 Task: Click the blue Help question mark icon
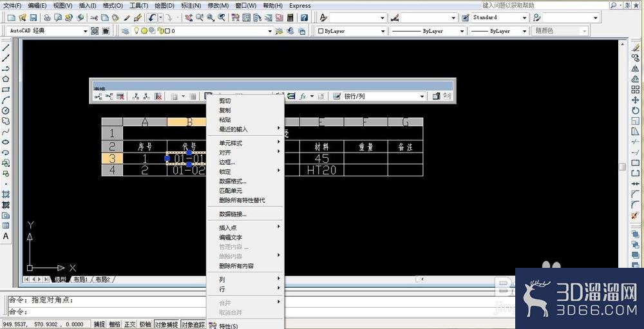[305, 17]
